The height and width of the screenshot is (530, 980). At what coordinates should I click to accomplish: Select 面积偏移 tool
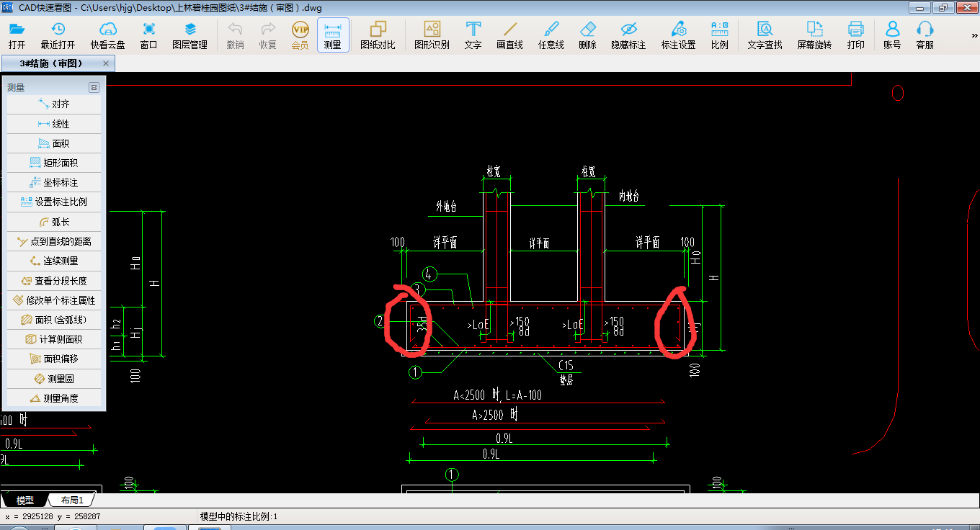tap(54, 359)
